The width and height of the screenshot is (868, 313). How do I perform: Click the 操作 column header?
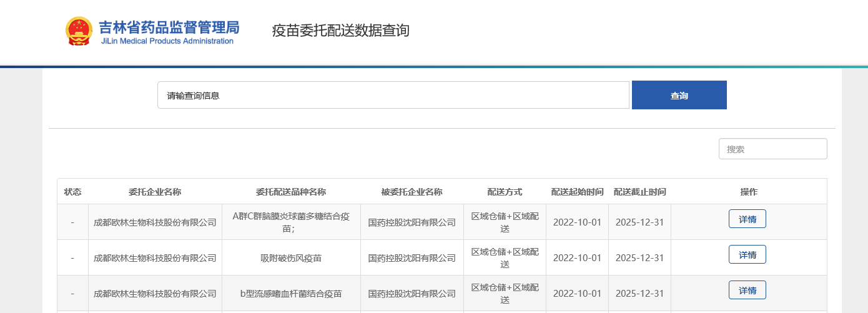(748, 192)
